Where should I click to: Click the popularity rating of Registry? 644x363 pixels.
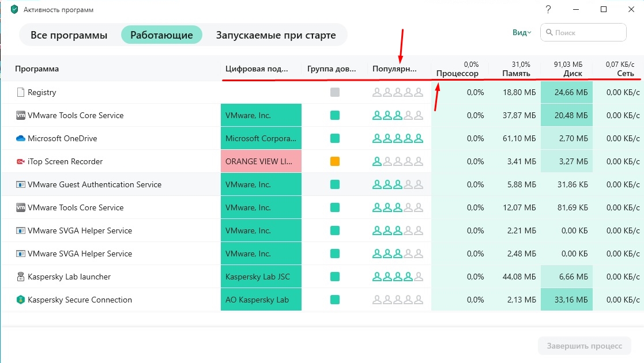click(x=398, y=92)
